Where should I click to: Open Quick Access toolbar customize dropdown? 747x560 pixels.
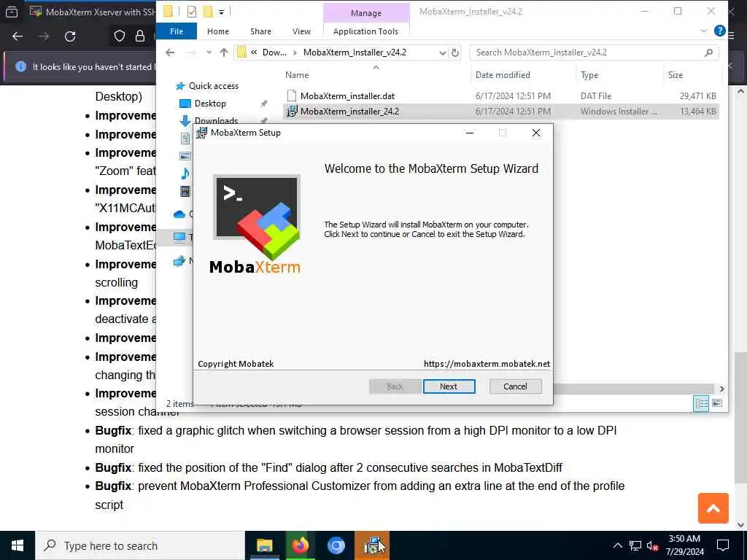coord(221,12)
